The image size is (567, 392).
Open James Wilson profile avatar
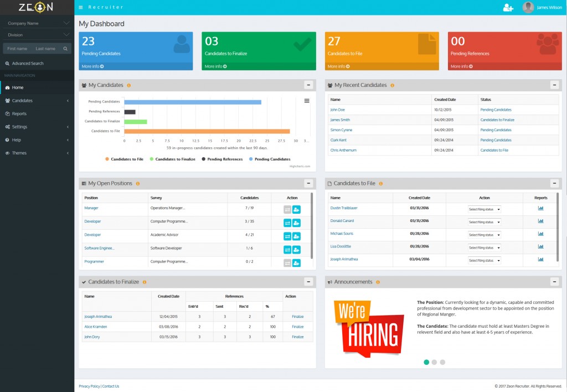click(528, 7)
